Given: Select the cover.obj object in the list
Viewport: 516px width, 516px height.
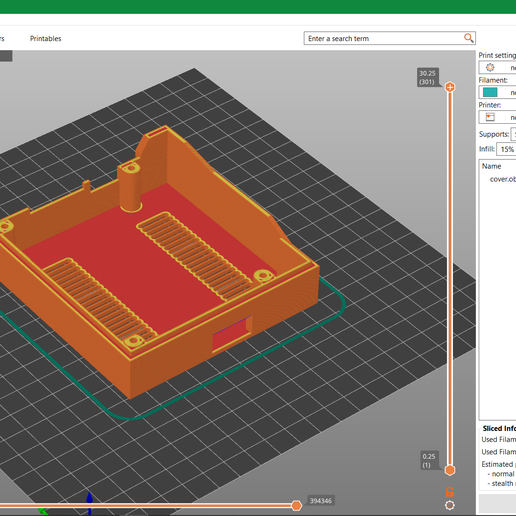Looking at the screenshot, I should coord(502,179).
